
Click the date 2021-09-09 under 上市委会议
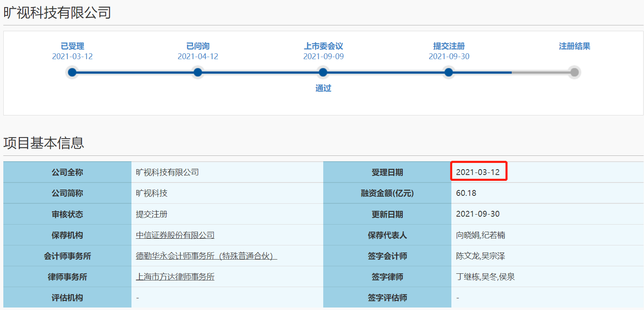(323, 57)
